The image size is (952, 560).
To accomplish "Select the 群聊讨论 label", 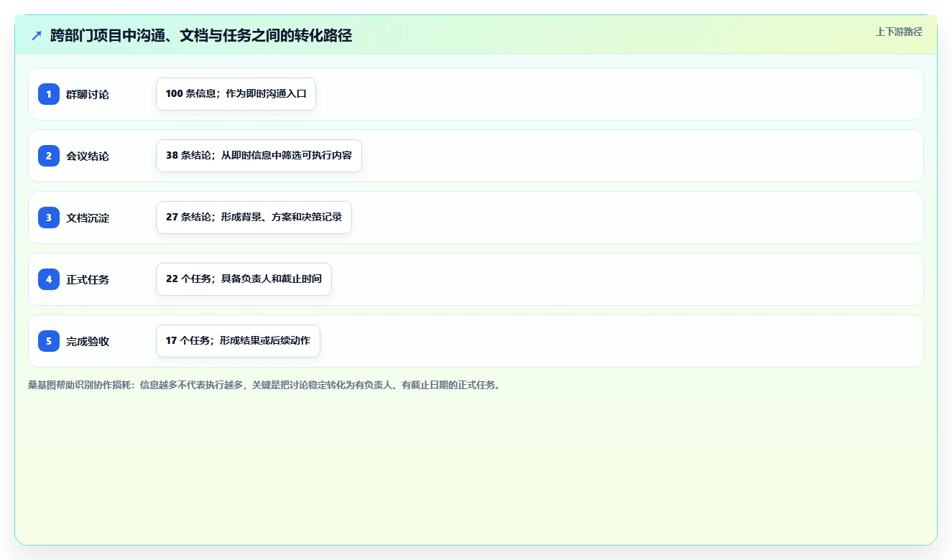I will (x=88, y=94).
